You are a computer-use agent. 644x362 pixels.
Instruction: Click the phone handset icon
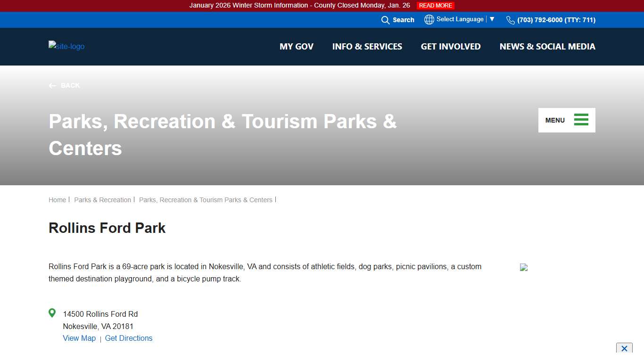510,20
